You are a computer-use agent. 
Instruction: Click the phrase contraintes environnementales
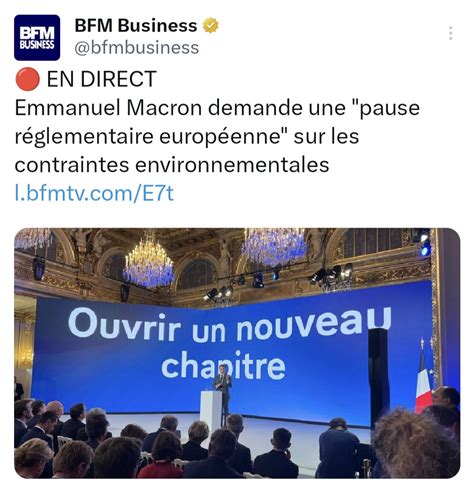[x=172, y=165]
